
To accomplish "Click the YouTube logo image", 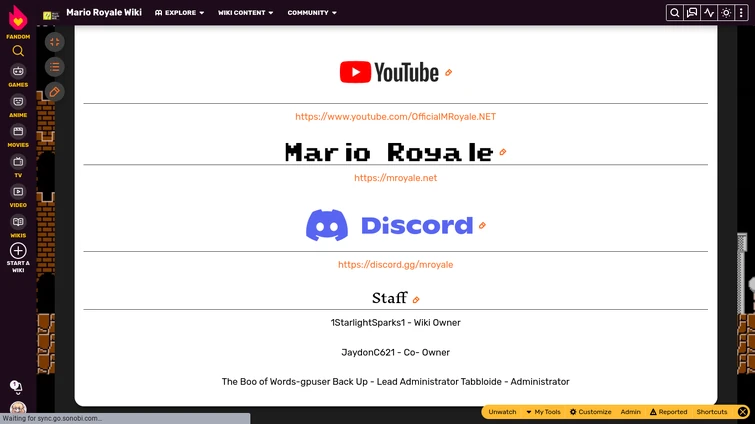I will click(389, 72).
